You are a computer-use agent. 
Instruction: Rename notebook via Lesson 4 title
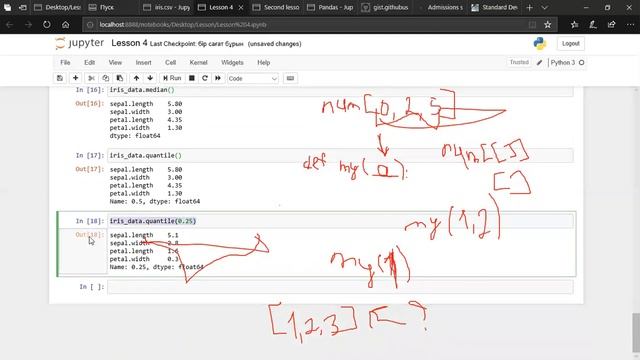(x=129, y=43)
